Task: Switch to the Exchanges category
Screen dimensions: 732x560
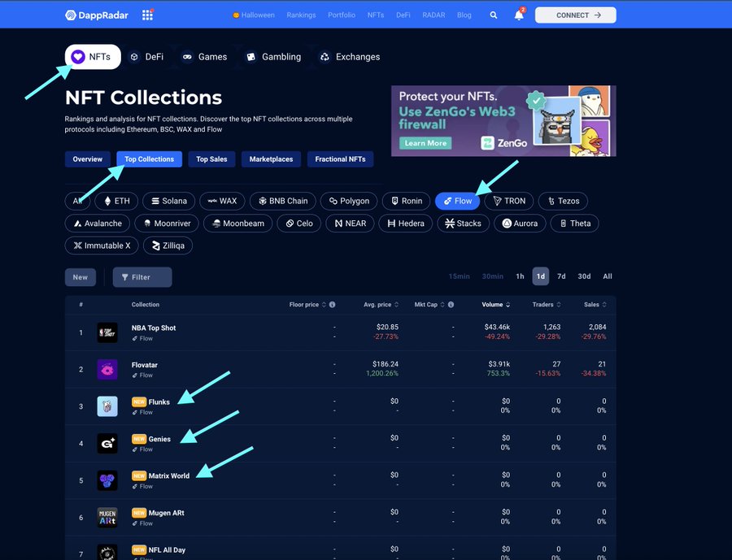Action: 350,57
